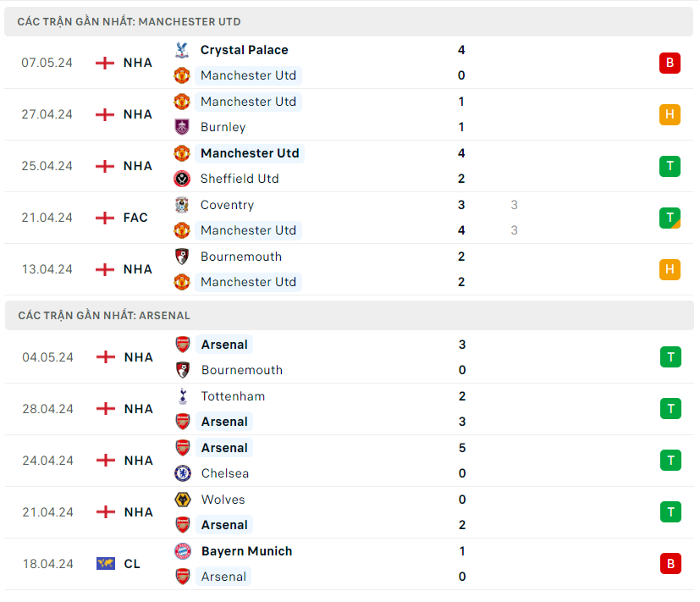Select the Arsenal recent matches header
The width and height of the screenshot is (700, 602).
[104, 315]
